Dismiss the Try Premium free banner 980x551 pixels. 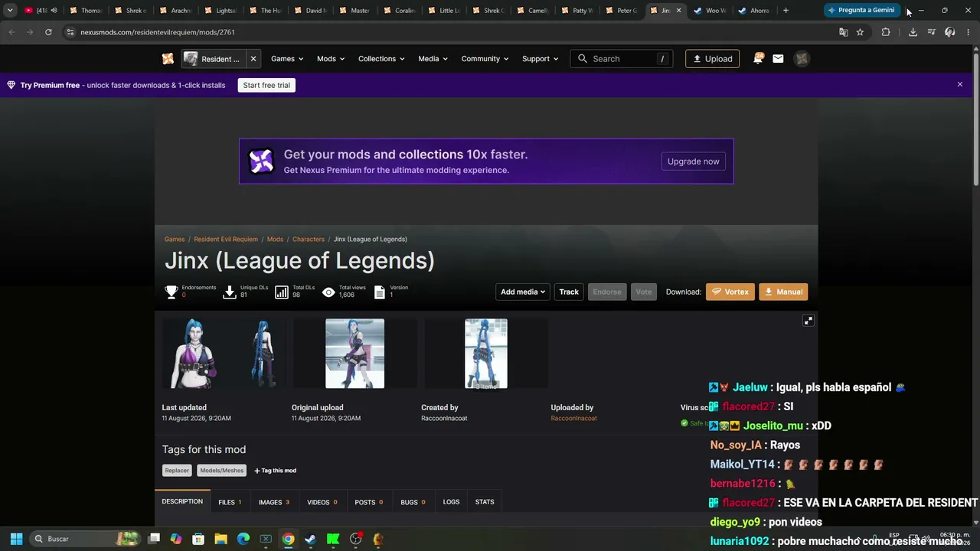tap(959, 84)
